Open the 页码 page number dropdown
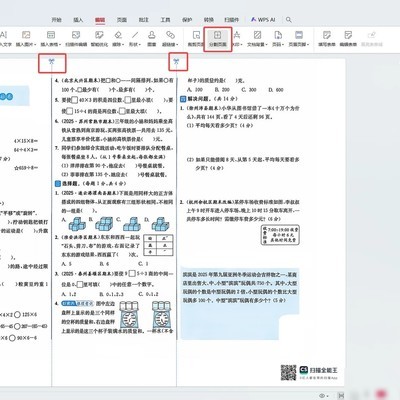Viewport: 400px width, 400px height. click(x=278, y=39)
